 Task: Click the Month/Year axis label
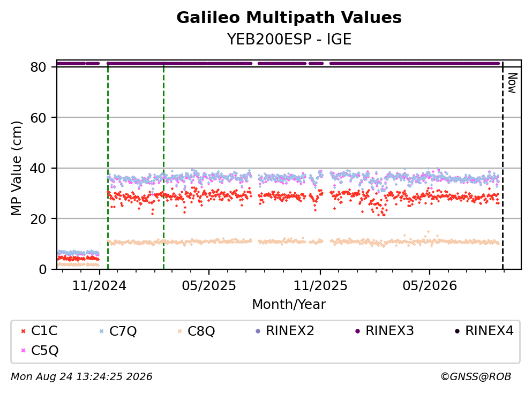click(289, 305)
